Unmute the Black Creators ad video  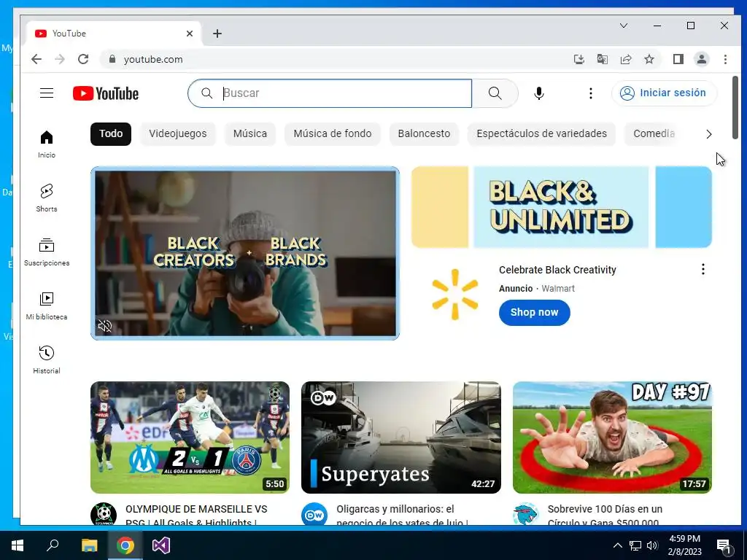pos(105,326)
